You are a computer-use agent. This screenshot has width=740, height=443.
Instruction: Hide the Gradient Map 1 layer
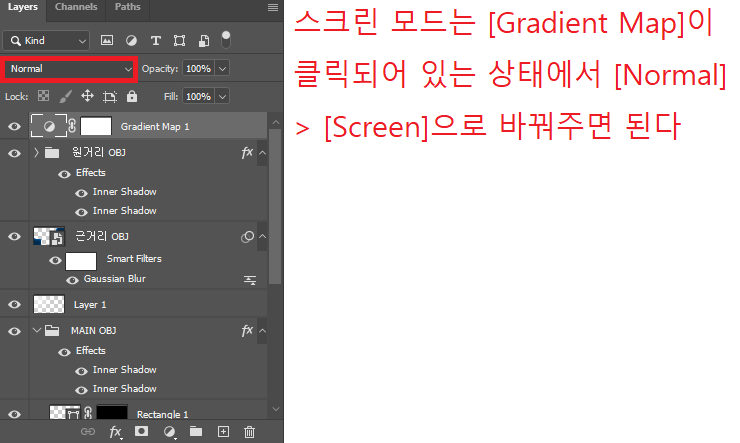pos(15,126)
